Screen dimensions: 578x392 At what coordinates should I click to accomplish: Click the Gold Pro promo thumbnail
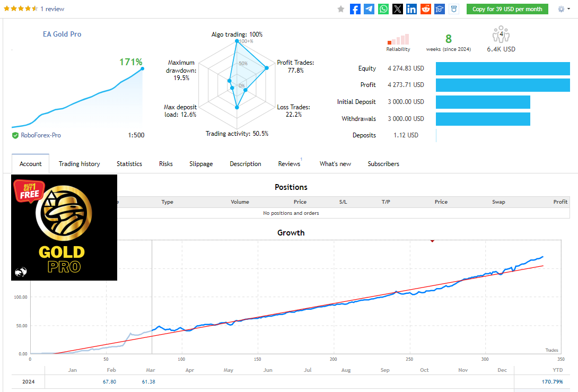click(x=64, y=227)
